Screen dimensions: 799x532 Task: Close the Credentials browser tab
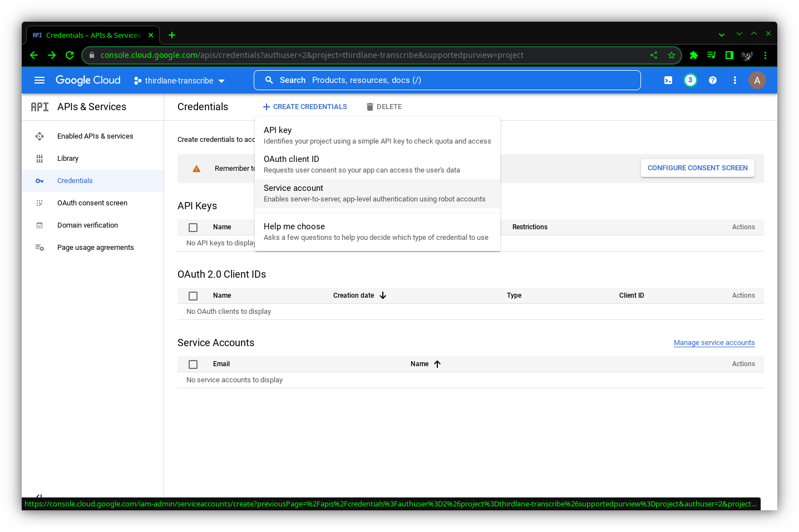[x=151, y=35]
